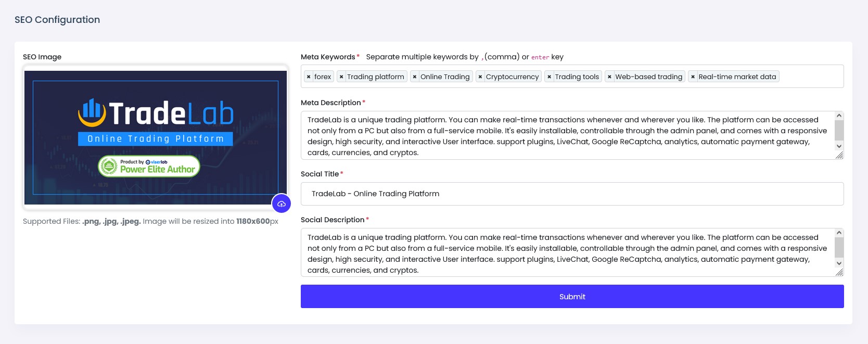Image resolution: width=868 pixels, height=344 pixels.
Task: Click the 'Trading tools' keyword text
Action: click(x=577, y=77)
